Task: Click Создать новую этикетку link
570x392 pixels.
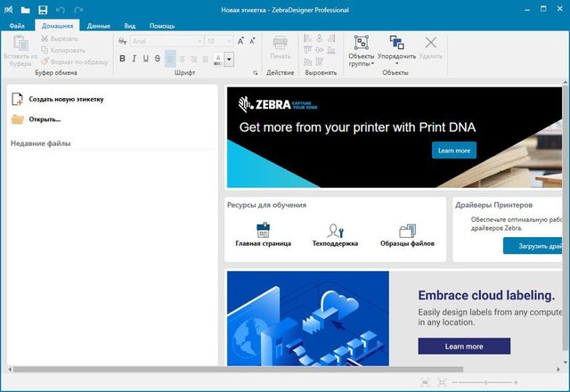Action: point(65,99)
